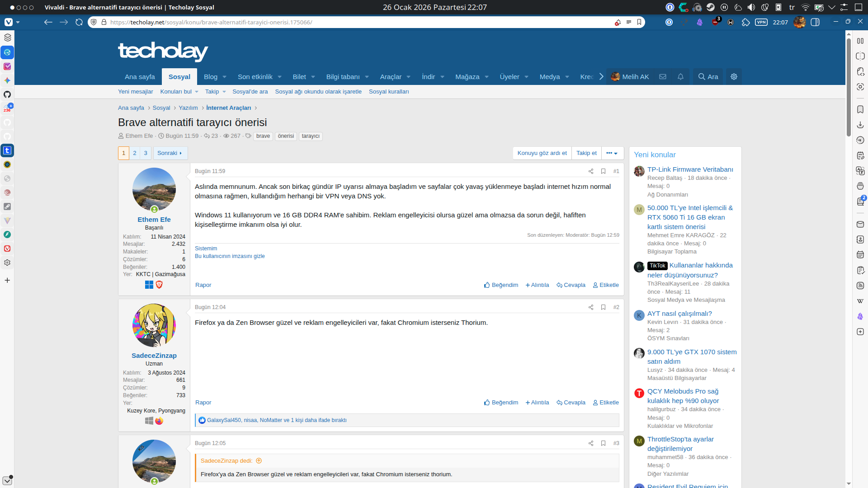Toggle the VPN button in toolbar

pos(761,22)
